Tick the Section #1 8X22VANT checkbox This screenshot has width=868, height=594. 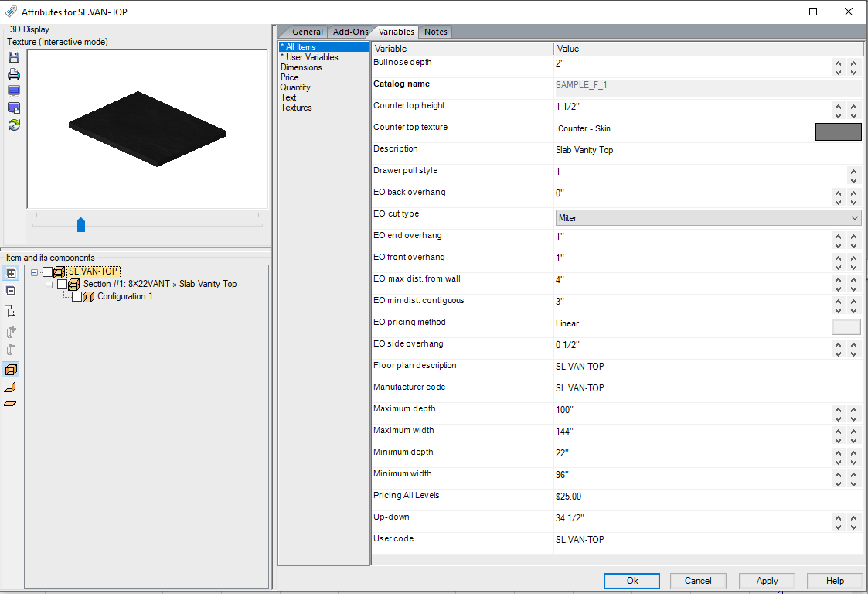click(x=63, y=284)
